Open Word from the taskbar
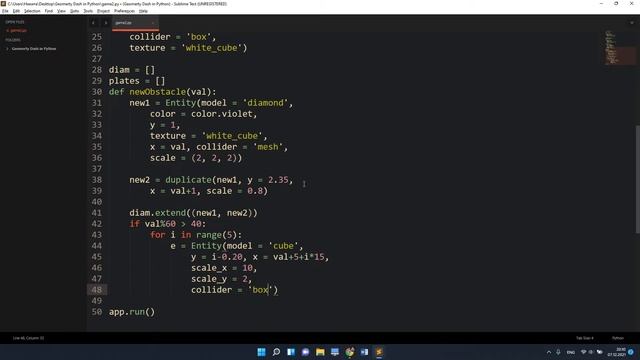Viewport: 640px width, 360px height. click(364, 352)
